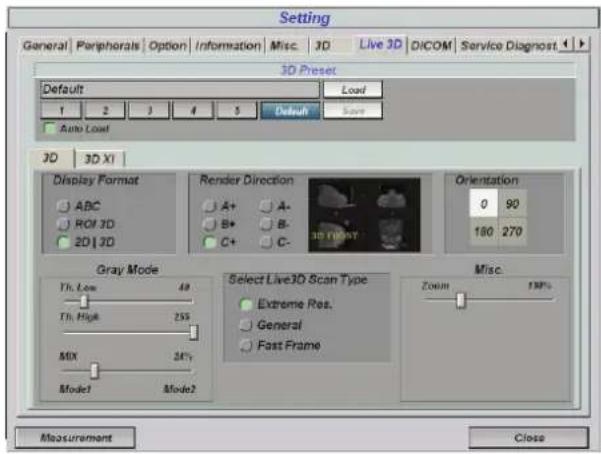The image size is (601, 454).
Task: Set orientation to 90 degrees
Action: [x=512, y=204]
